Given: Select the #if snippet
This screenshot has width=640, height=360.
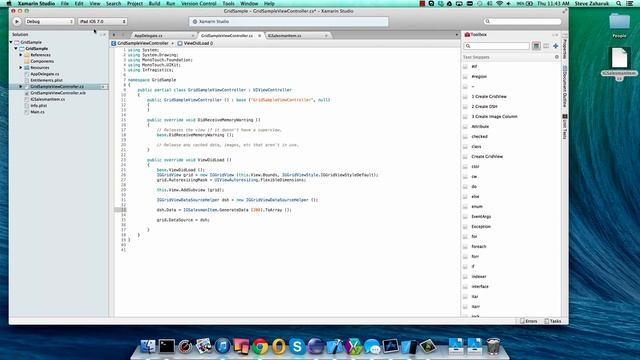Looking at the screenshot, I should point(474,66).
